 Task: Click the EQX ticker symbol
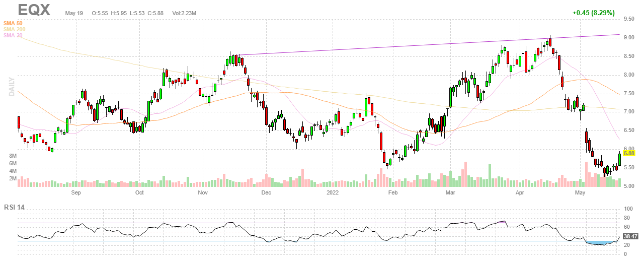[34, 10]
